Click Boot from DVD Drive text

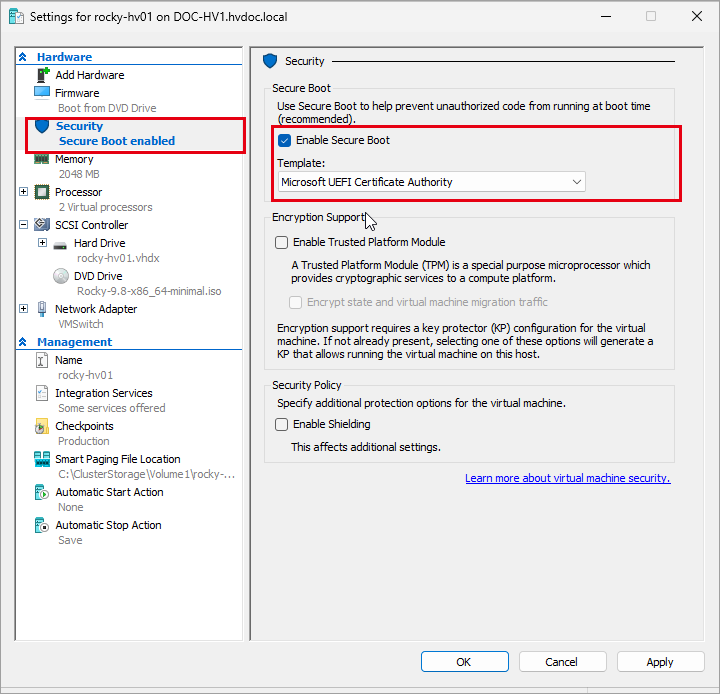[x=107, y=108]
